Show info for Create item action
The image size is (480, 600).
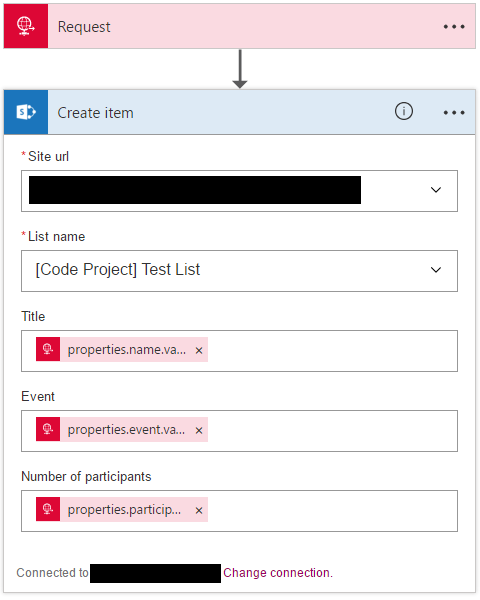[404, 111]
